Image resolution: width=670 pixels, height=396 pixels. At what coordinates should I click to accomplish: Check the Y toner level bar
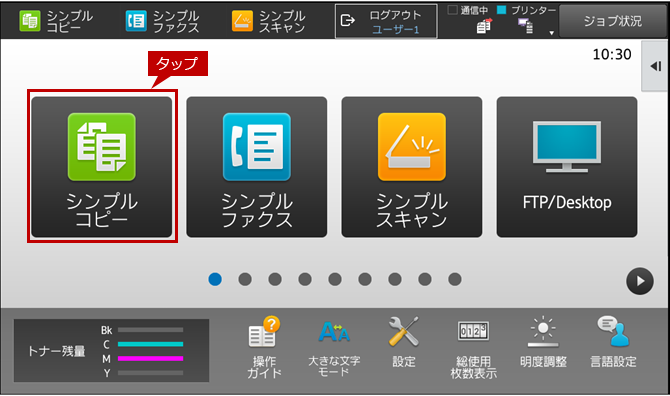[150, 373]
